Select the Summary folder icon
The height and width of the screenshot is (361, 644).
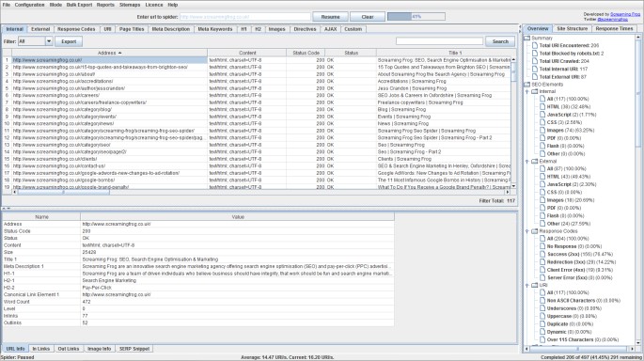point(526,38)
